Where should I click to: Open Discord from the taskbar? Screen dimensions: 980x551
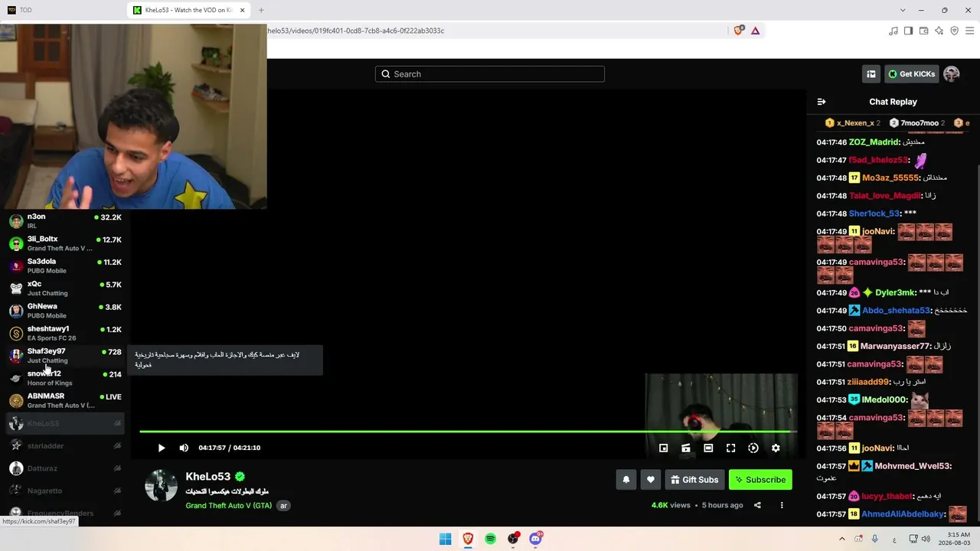click(536, 539)
